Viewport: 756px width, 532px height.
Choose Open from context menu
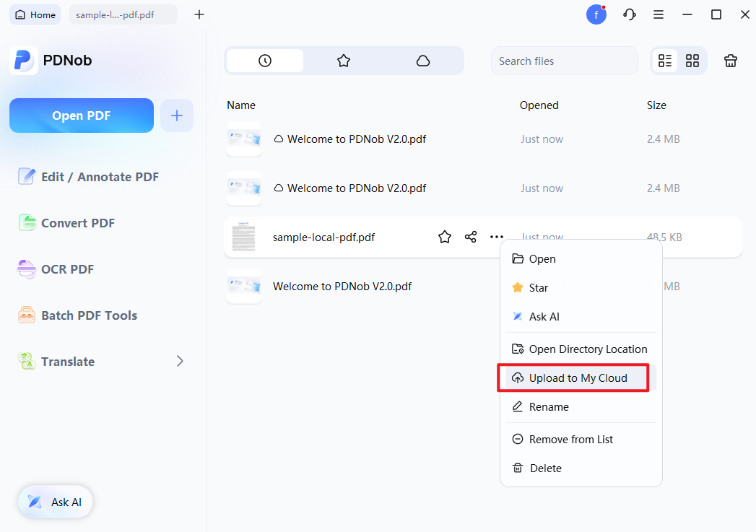(x=581, y=258)
